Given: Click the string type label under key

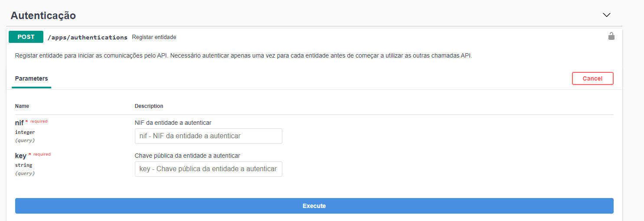Looking at the screenshot, I should point(23,165).
